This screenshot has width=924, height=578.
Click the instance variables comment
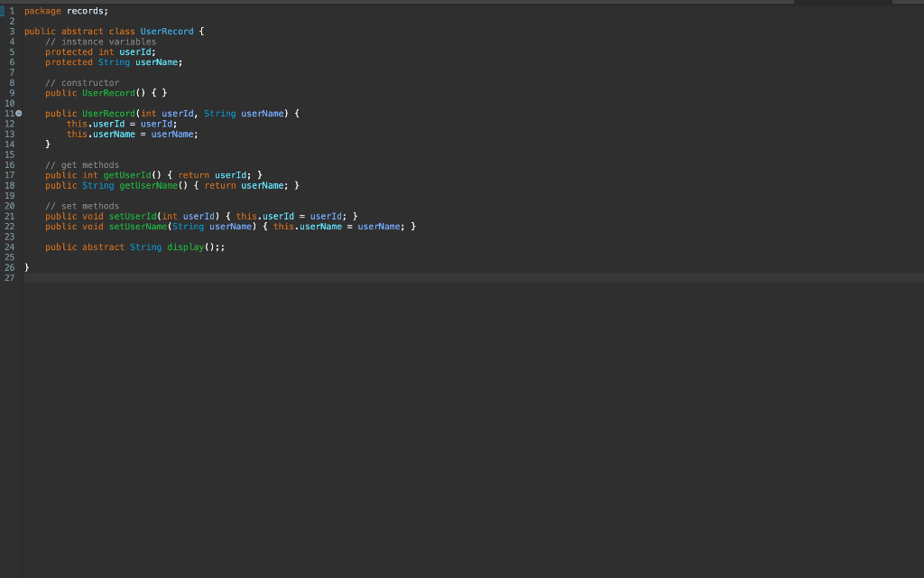(99, 41)
